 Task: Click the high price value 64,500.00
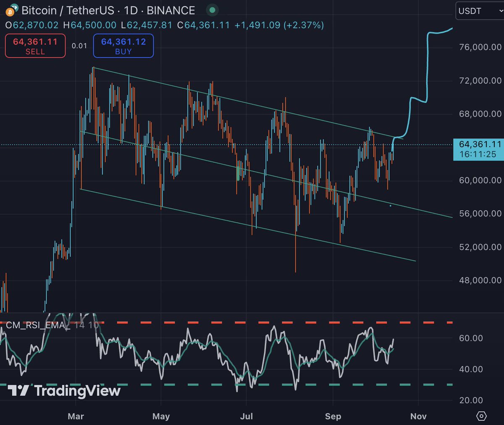click(x=93, y=25)
